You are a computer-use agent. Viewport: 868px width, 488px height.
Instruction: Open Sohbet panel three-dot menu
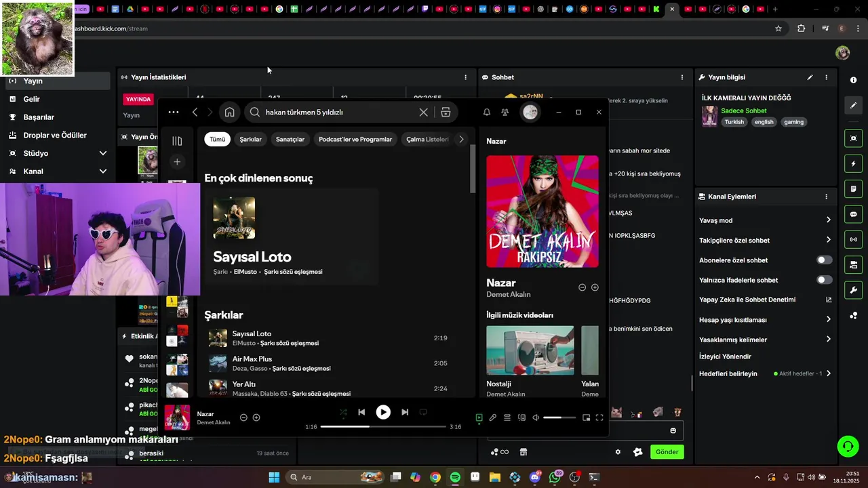(x=682, y=77)
